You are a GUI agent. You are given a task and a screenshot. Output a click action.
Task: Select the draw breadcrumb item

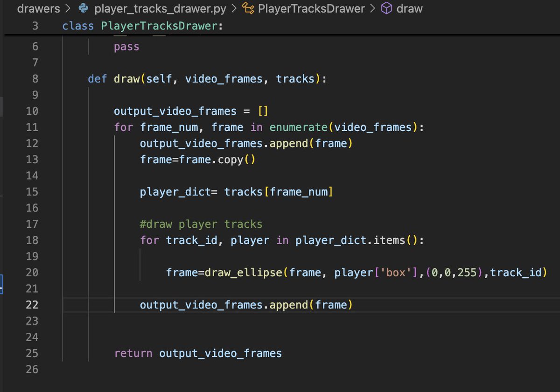point(409,9)
